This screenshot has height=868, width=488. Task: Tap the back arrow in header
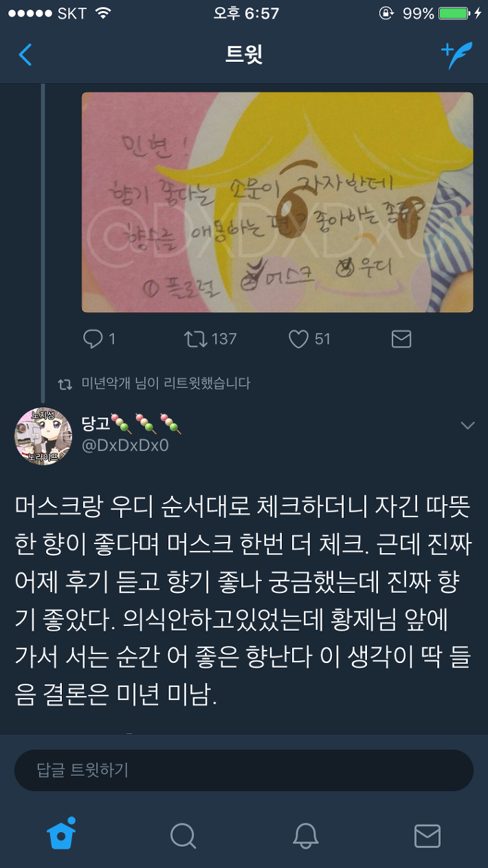(25, 54)
